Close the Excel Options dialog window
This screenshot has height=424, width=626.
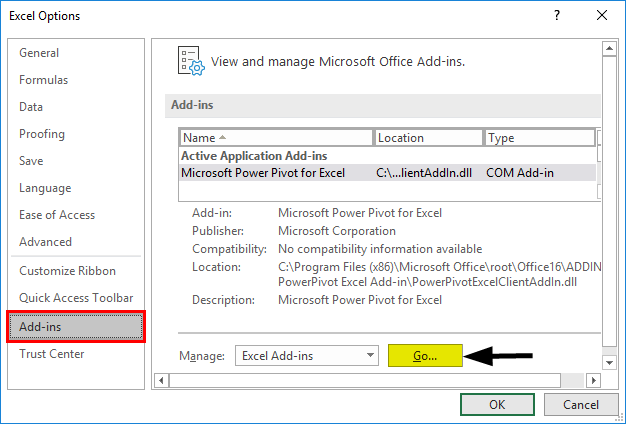[x=602, y=16]
